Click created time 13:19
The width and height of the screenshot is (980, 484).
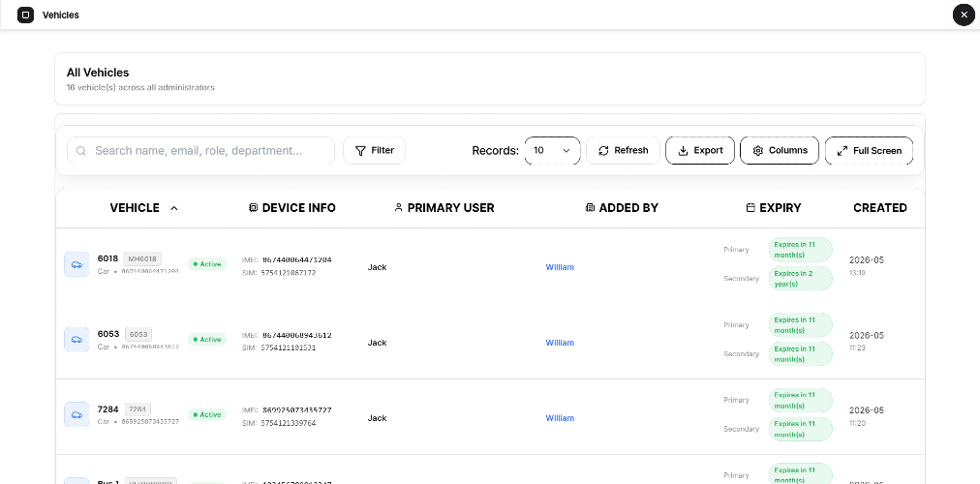point(858,273)
